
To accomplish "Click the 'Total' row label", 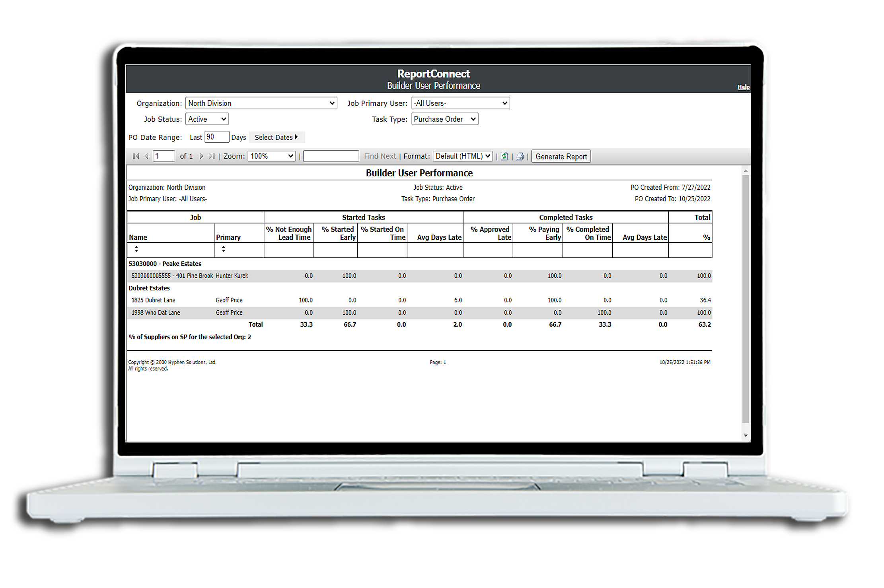I will (255, 325).
